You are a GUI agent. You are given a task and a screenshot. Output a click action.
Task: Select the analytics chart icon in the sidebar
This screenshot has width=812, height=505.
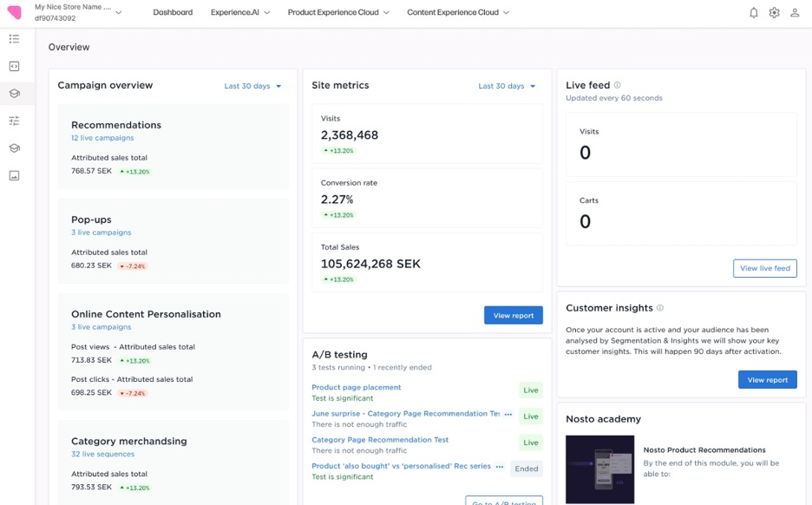click(13, 175)
